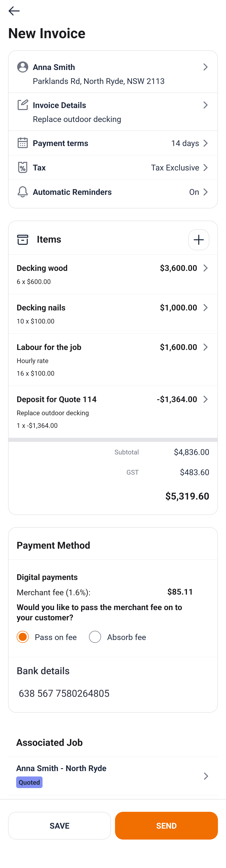Screen dimensions: 226x868
Task: Tap the Tax percent receipt icon
Action: [x=23, y=167]
